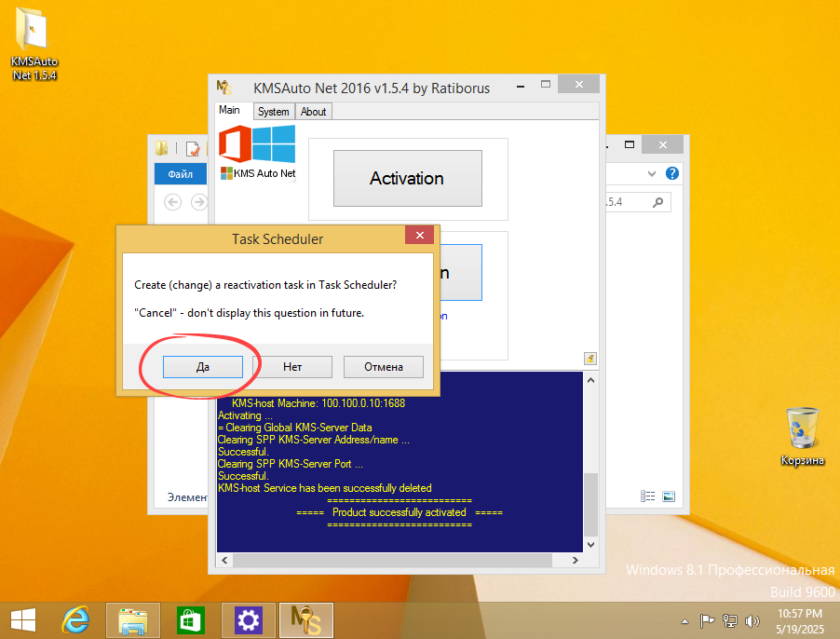Open the About tab in KMSAuto
The height and width of the screenshot is (639, 840).
(x=313, y=111)
